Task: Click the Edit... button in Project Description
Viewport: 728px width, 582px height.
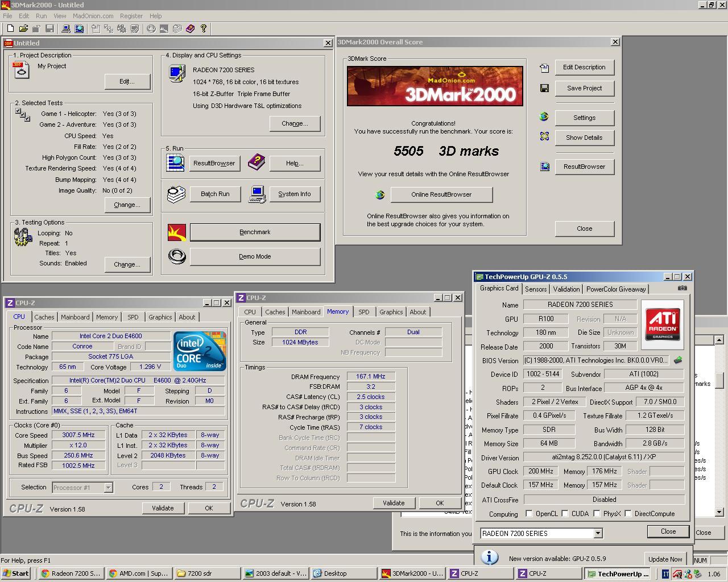Action: (x=127, y=81)
